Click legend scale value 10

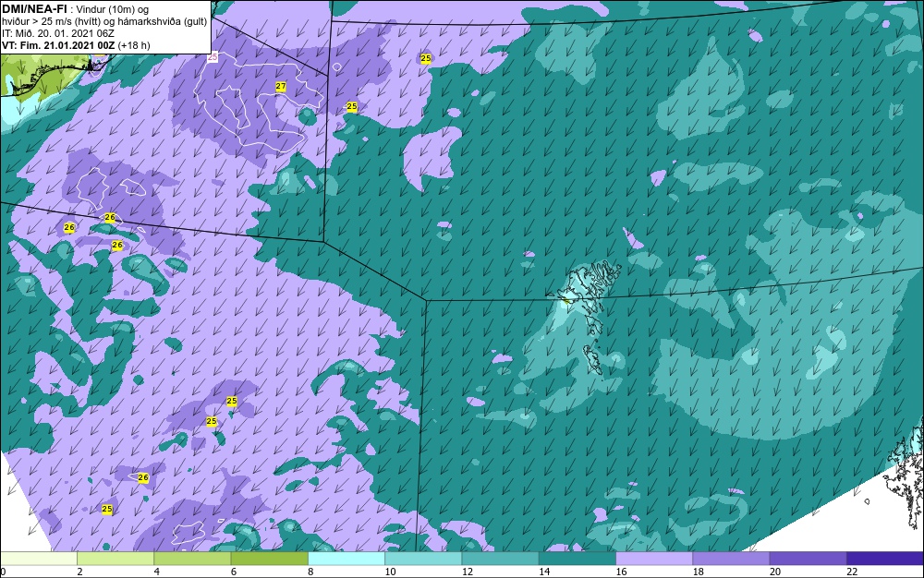pos(390,572)
